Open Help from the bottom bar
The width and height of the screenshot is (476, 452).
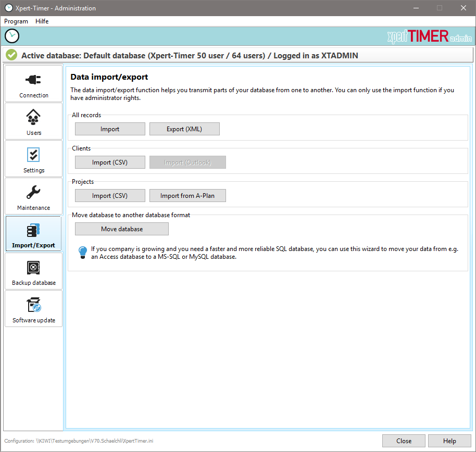coord(449,441)
